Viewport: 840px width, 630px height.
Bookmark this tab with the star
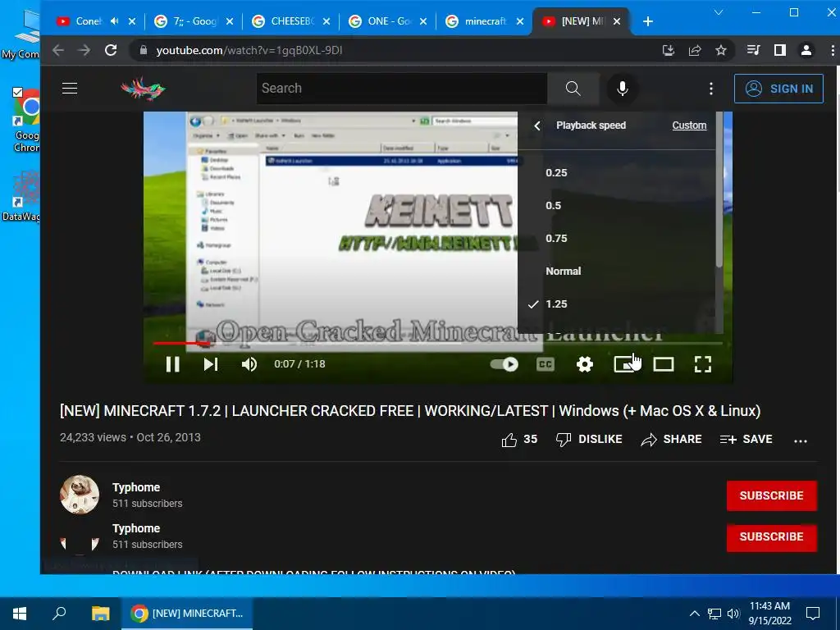click(721, 50)
